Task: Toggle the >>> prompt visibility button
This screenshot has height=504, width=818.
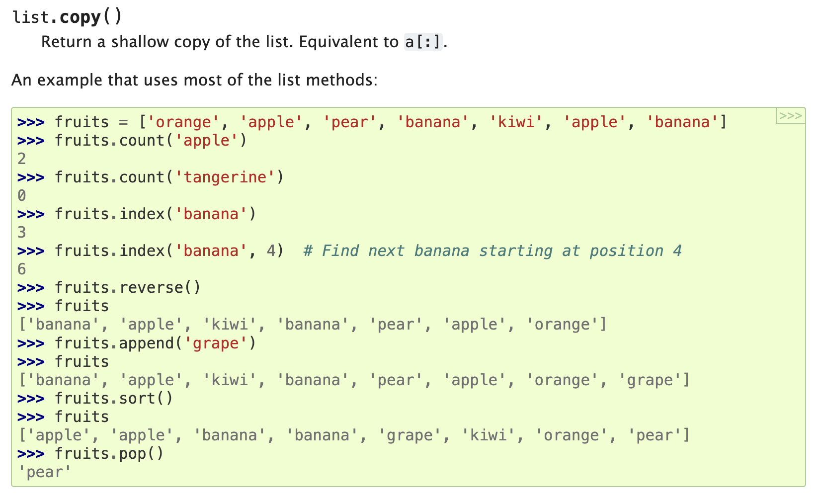Action: (790, 116)
